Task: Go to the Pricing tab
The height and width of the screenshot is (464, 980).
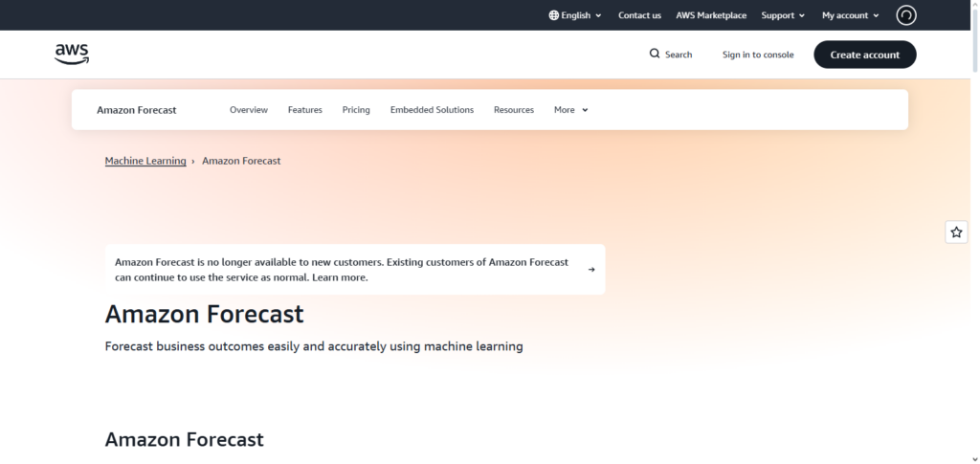Action: coord(356,110)
